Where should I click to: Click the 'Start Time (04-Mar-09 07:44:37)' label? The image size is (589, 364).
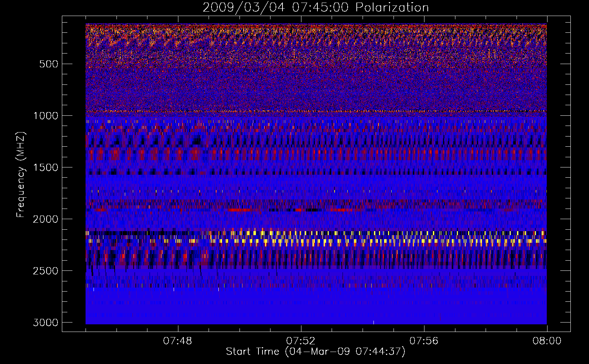[x=316, y=352]
